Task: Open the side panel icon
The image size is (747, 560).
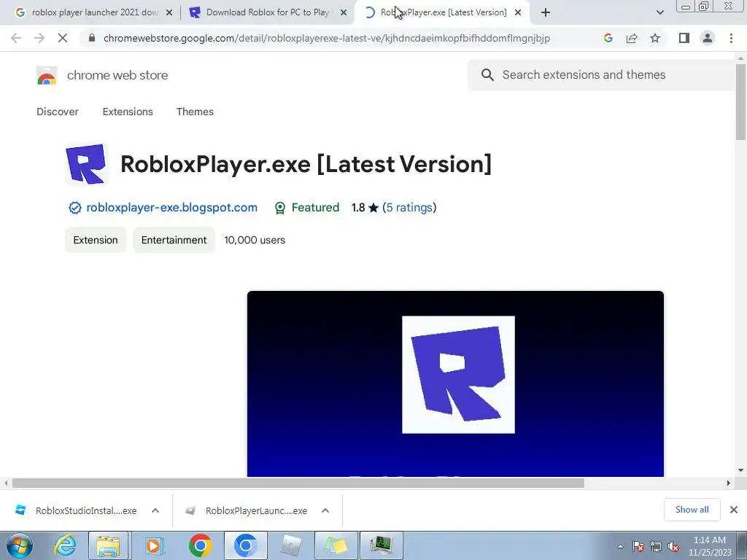Action: point(684,38)
